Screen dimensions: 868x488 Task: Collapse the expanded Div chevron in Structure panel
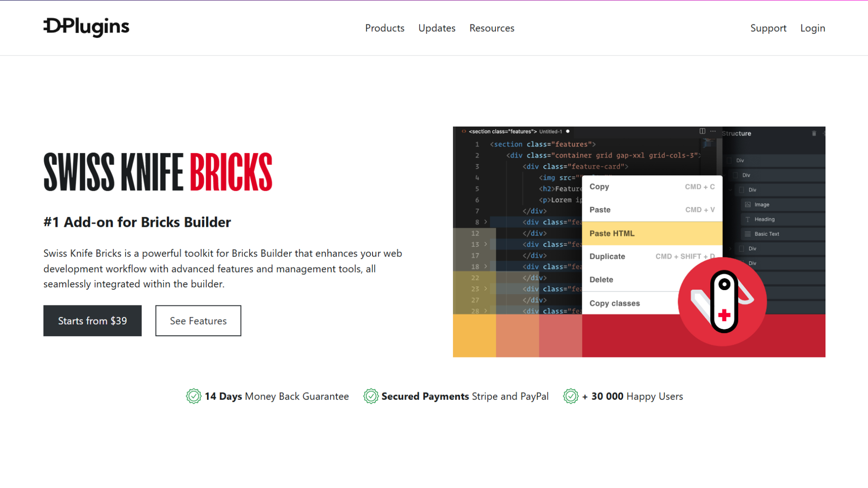point(730,190)
